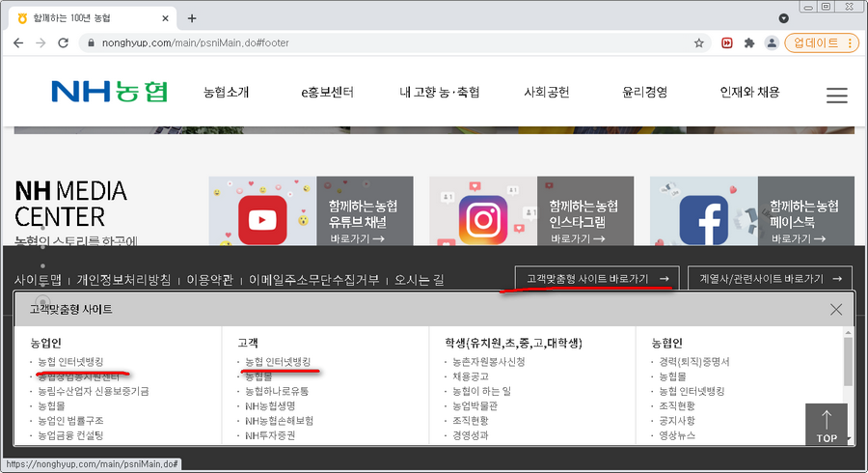The width and height of the screenshot is (868, 473).
Task: Open 이메일주소무단수집거부 footer link
Action: pos(313,280)
